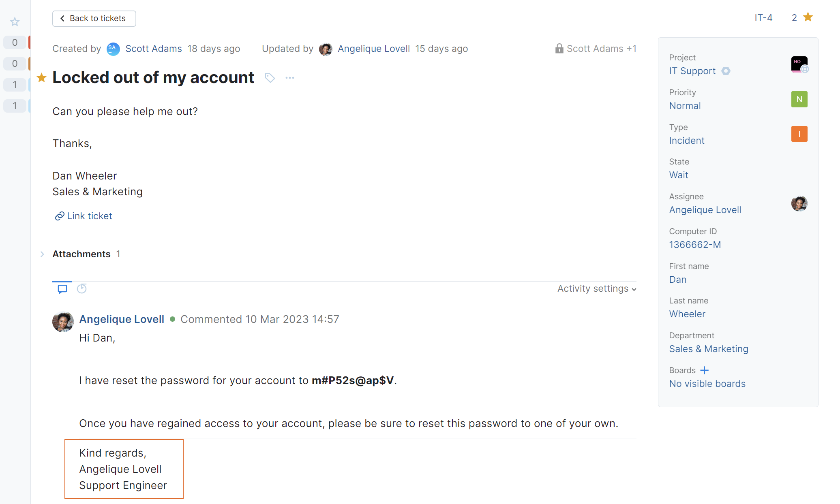Screen dimensions: 840x504
Task: Click the plus icon next to Boards
Action: (705, 370)
